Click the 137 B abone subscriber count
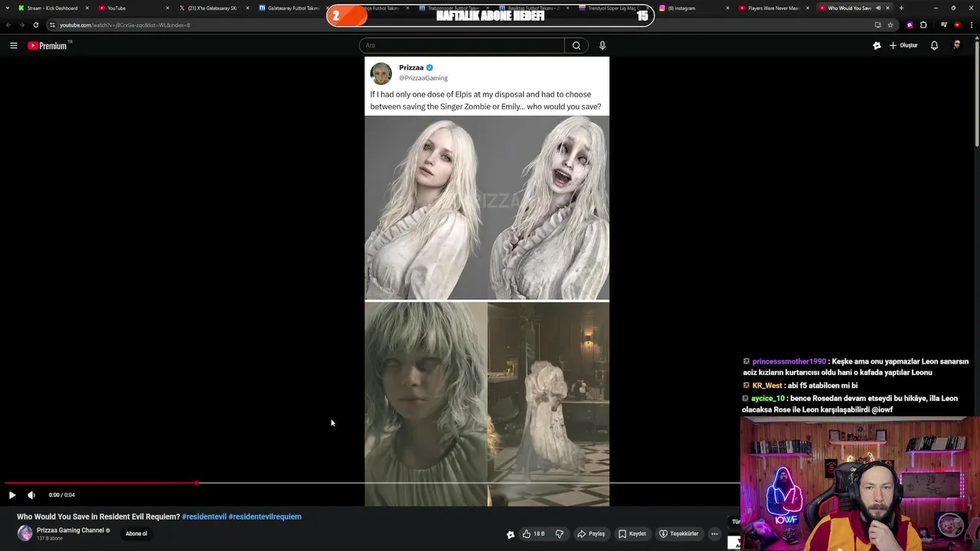Image resolution: width=980 pixels, height=551 pixels. tap(50, 539)
